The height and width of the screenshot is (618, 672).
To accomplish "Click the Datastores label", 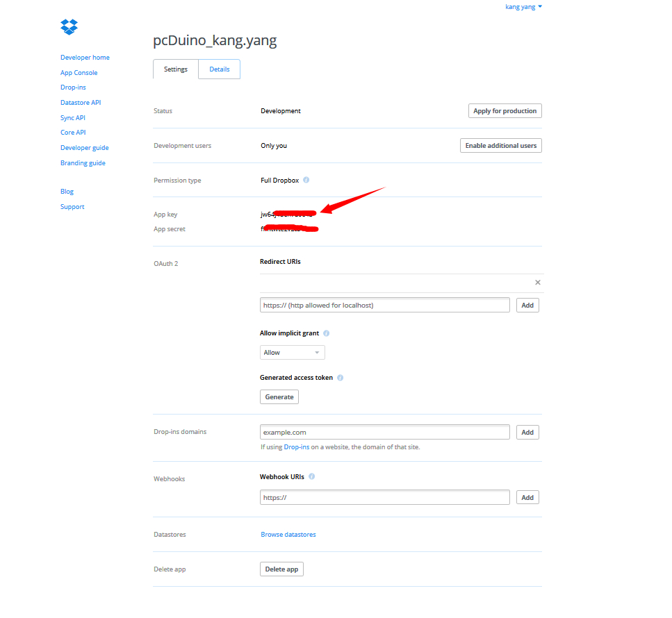I will tap(170, 535).
